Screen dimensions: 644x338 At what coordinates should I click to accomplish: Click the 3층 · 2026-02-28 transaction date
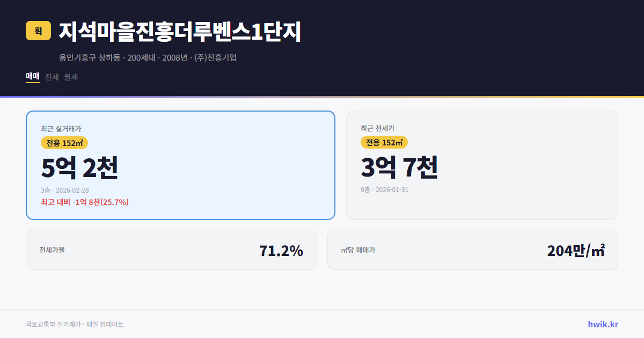64,190
